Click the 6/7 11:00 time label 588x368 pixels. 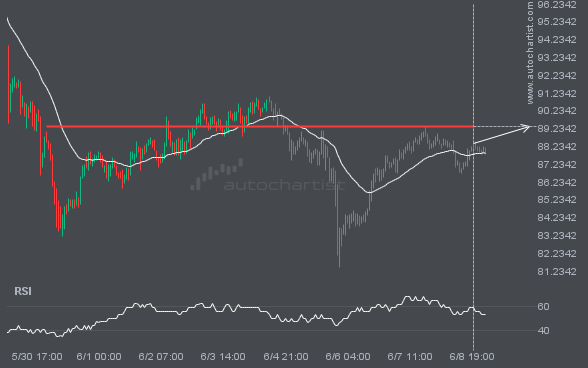pyautogui.click(x=410, y=356)
